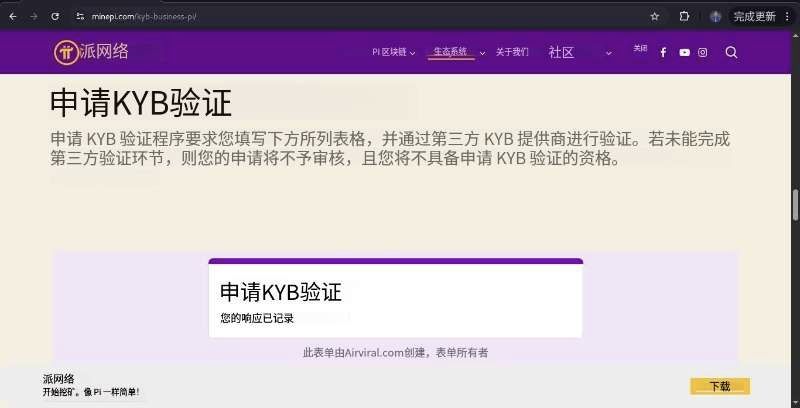
Task: Click the 您的响应已记录 confirmation text
Action: point(257,318)
